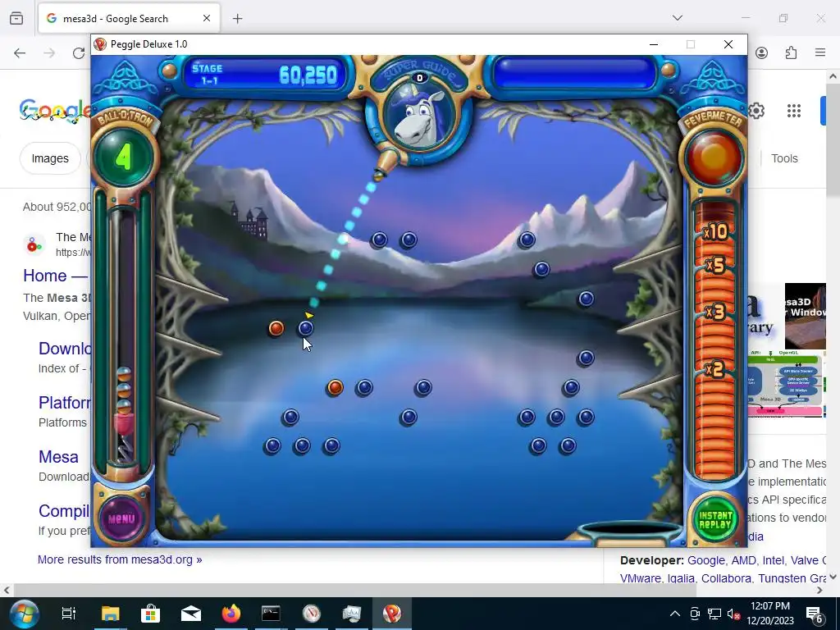Open the Mesa sitelink
The image size is (840, 630).
point(58,456)
